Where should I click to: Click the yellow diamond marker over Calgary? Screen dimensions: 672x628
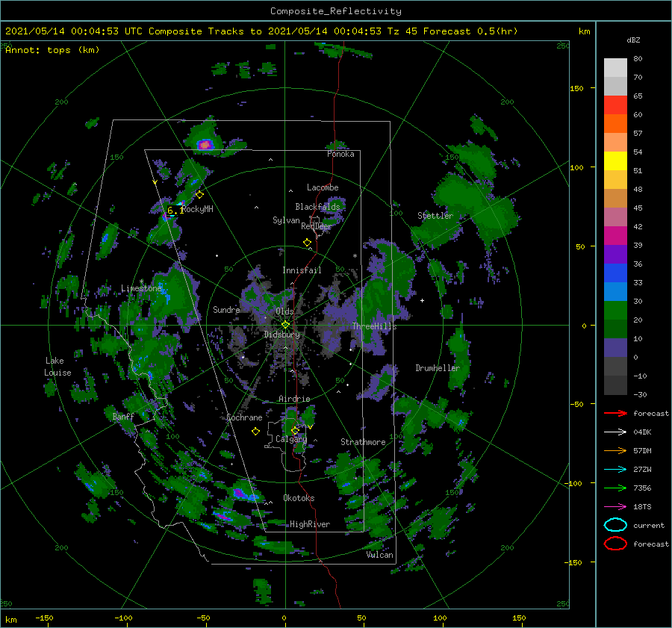(x=295, y=430)
